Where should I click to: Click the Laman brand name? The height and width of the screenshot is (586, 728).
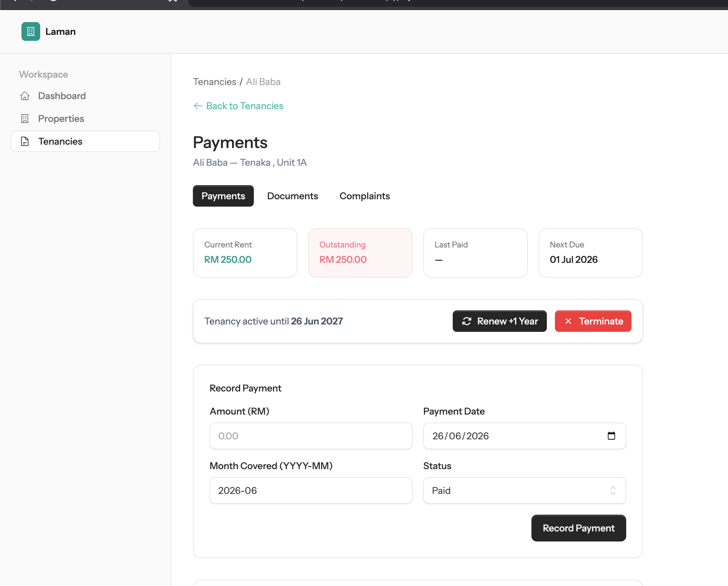60,31
